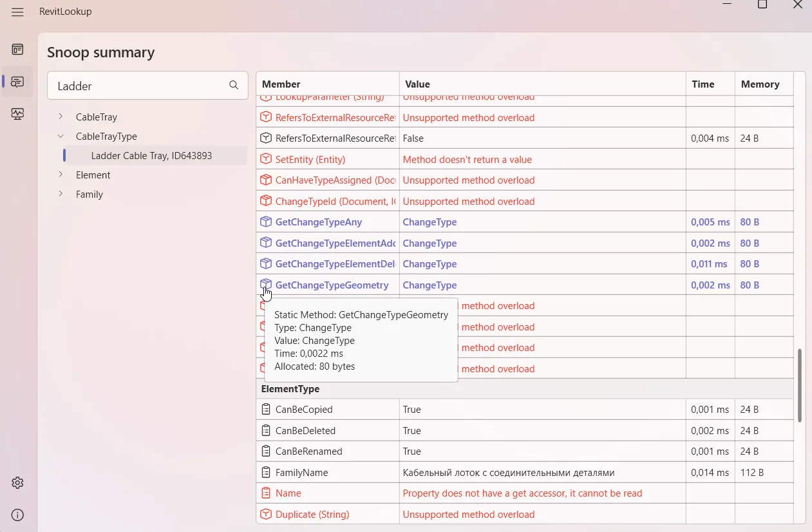This screenshot has width=812, height=532.
Task: Open Settings with the gear icon
Action: (x=17, y=483)
